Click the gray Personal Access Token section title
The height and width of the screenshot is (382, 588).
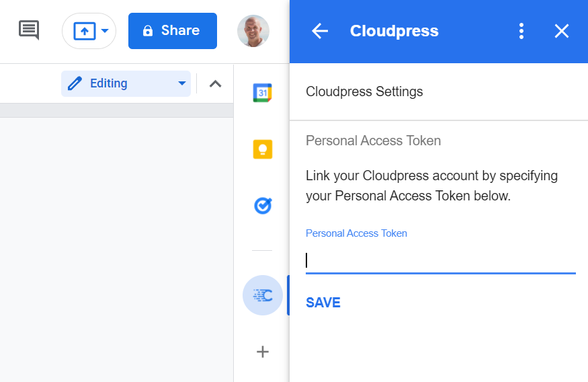373,141
